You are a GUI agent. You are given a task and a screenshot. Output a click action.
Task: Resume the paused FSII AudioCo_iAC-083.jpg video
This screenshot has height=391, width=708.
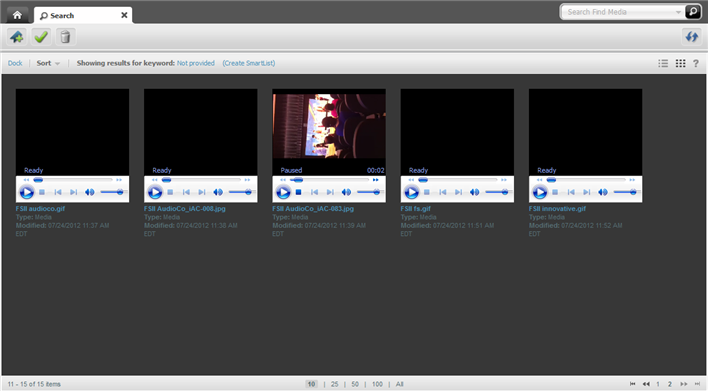[283, 192]
